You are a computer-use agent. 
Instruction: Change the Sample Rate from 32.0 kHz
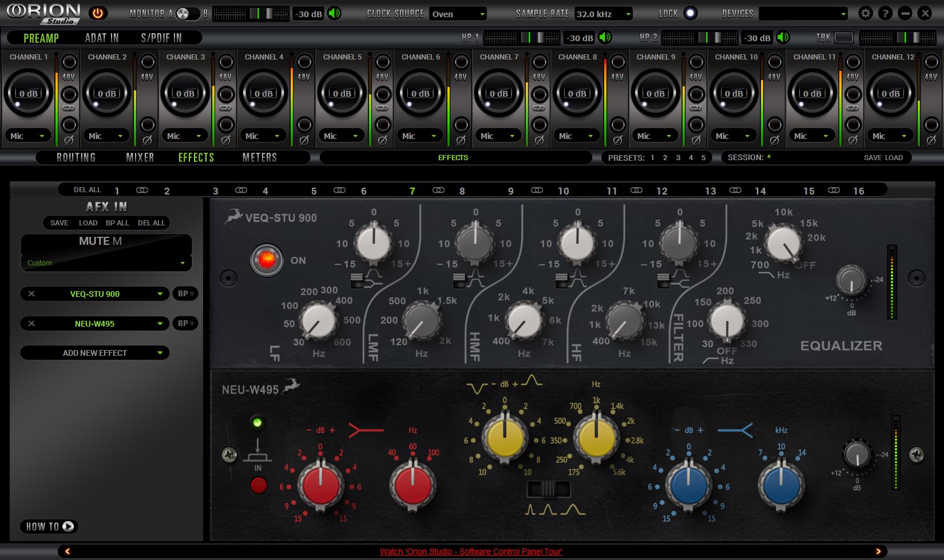pos(603,14)
